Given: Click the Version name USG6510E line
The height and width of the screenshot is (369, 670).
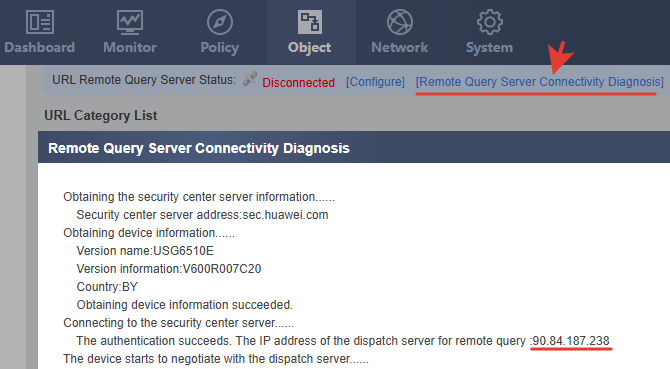Looking at the screenshot, I should click(145, 251).
